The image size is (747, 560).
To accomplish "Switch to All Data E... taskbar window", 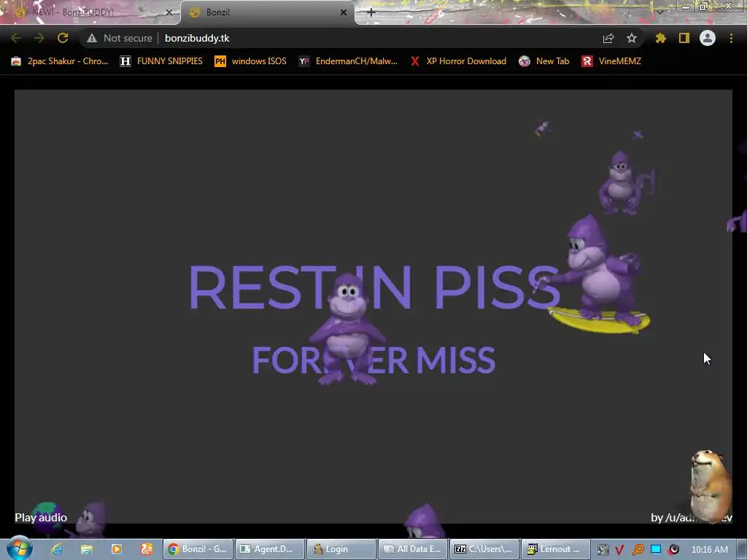I will [413, 549].
